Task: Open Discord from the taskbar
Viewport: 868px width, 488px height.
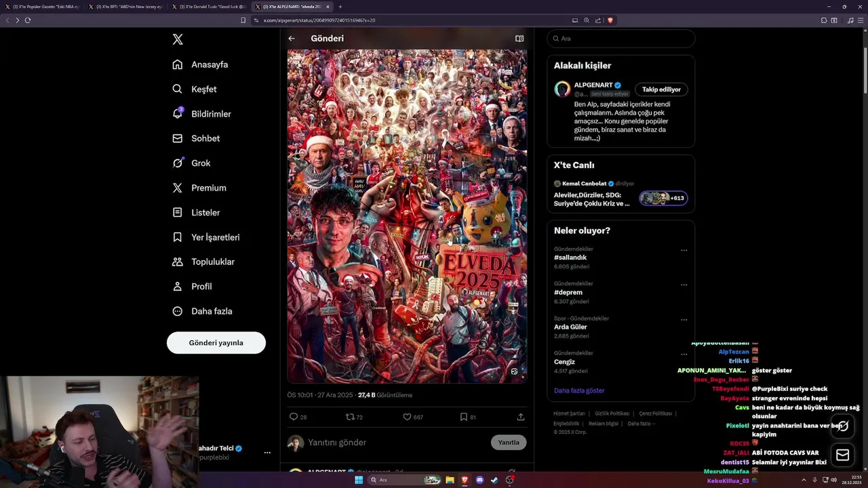Action: tap(479, 480)
